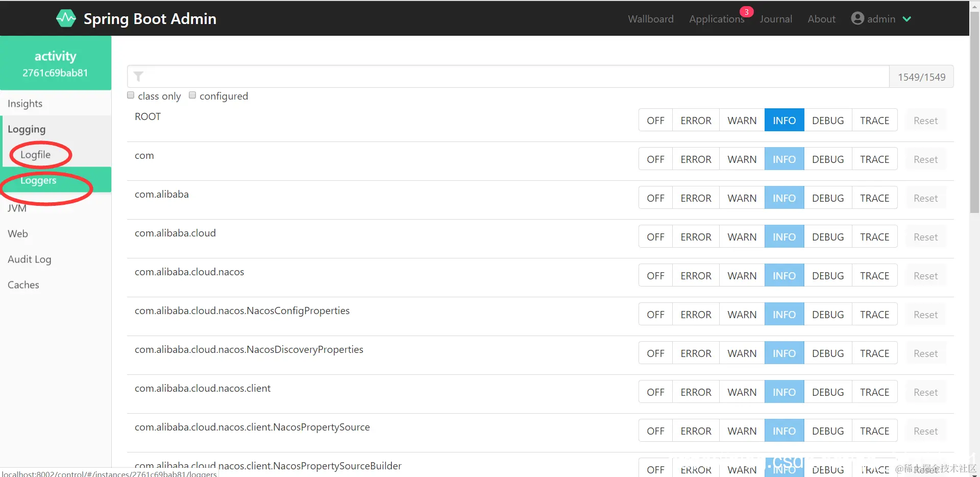
Task: Set ROOT logger to INFO
Action: pyautogui.click(x=784, y=120)
